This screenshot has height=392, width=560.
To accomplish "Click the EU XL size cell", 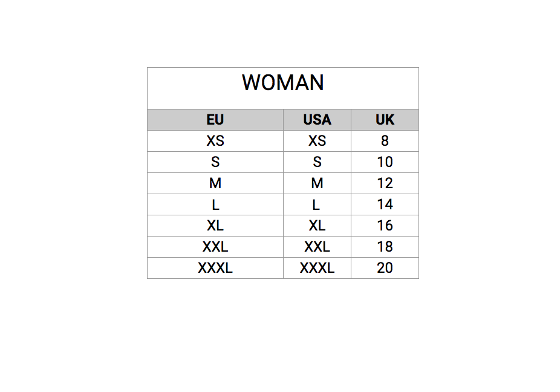I will click(x=215, y=226).
